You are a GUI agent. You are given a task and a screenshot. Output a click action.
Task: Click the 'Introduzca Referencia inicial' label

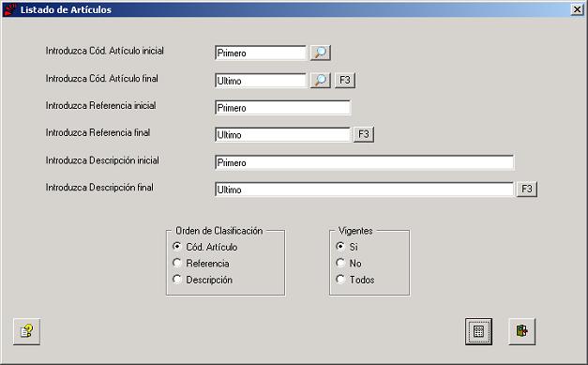pos(101,106)
